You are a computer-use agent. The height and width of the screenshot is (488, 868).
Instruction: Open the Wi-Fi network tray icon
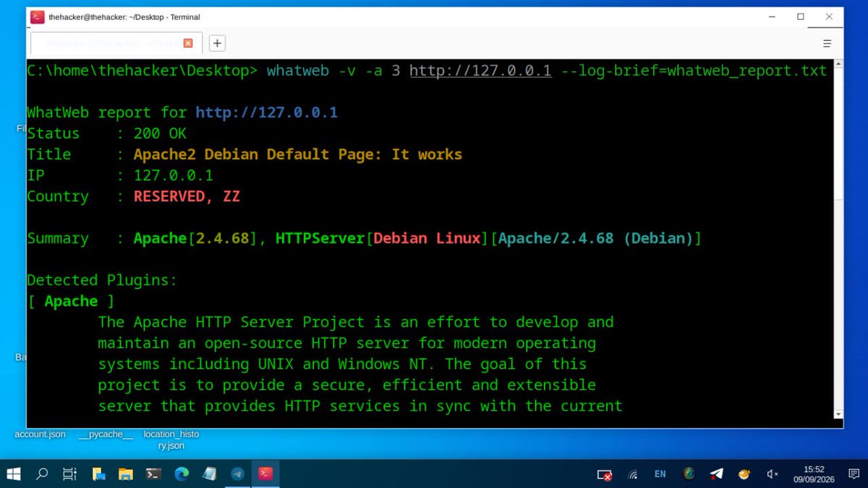(x=633, y=475)
